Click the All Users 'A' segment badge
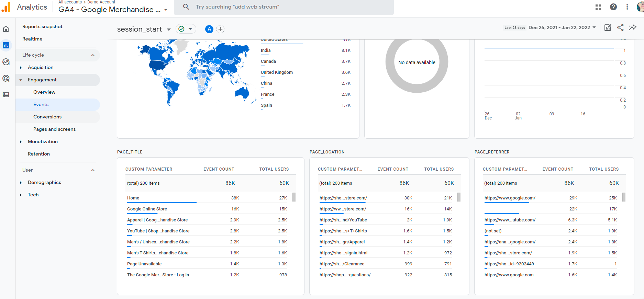This screenshot has width=644, height=299. [209, 29]
